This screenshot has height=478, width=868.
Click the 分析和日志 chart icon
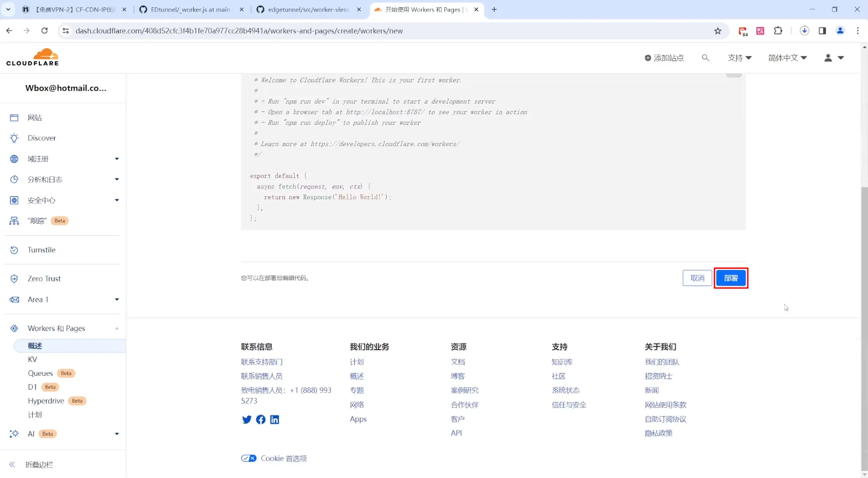point(14,179)
